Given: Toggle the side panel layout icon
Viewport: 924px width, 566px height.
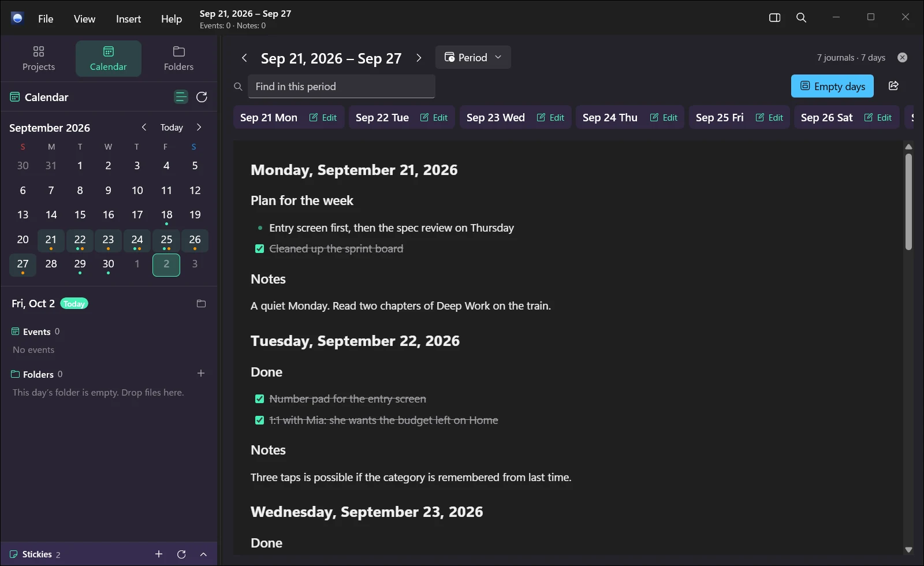Looking at the screenshot, I should [775, 17].
